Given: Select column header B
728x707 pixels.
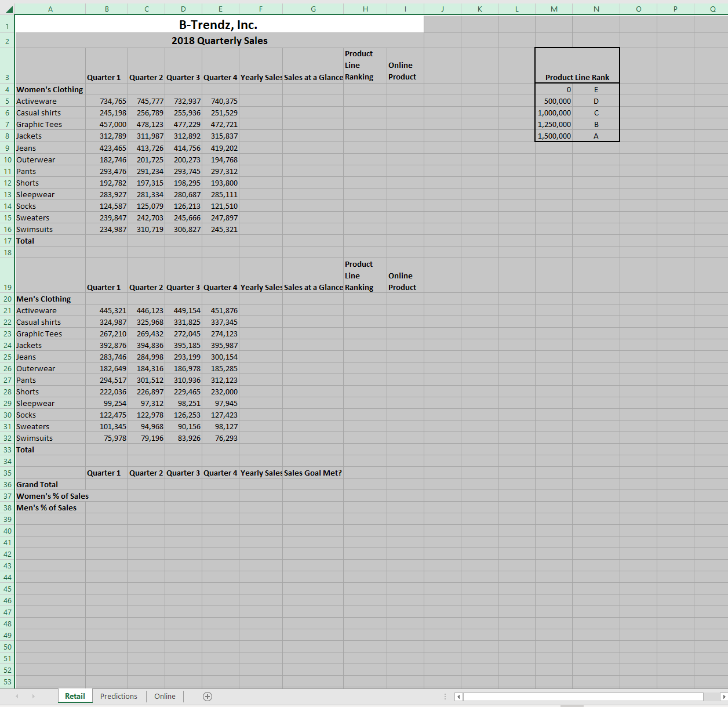Looking at the screenshot, I should [107, 9].
